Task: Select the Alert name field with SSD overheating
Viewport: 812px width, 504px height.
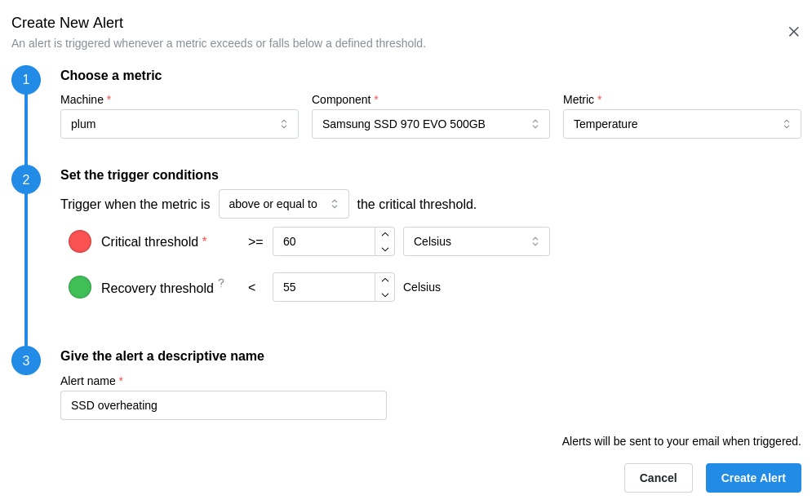Action: [224, 405]
